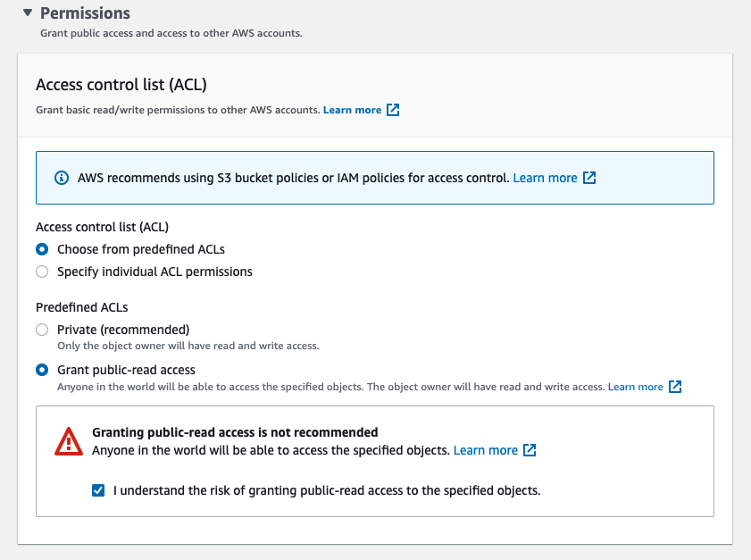Uncheck I understand the risk checkbox

pos(98,490)
